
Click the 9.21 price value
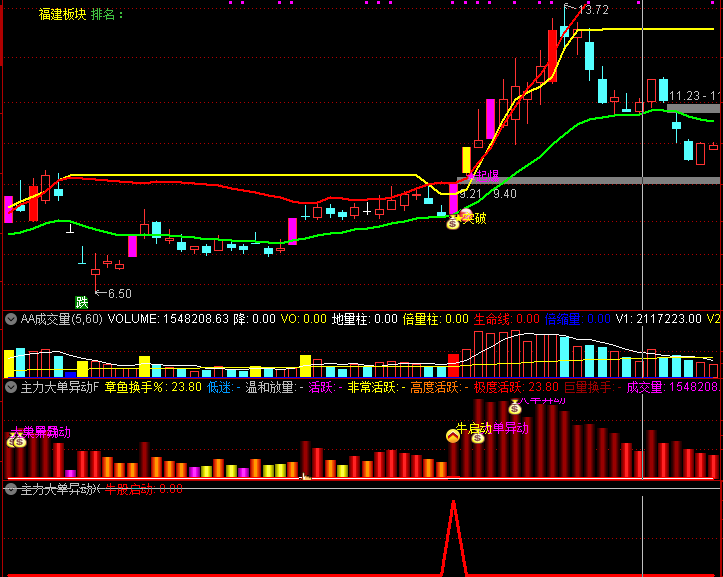[x=470, y=194]
